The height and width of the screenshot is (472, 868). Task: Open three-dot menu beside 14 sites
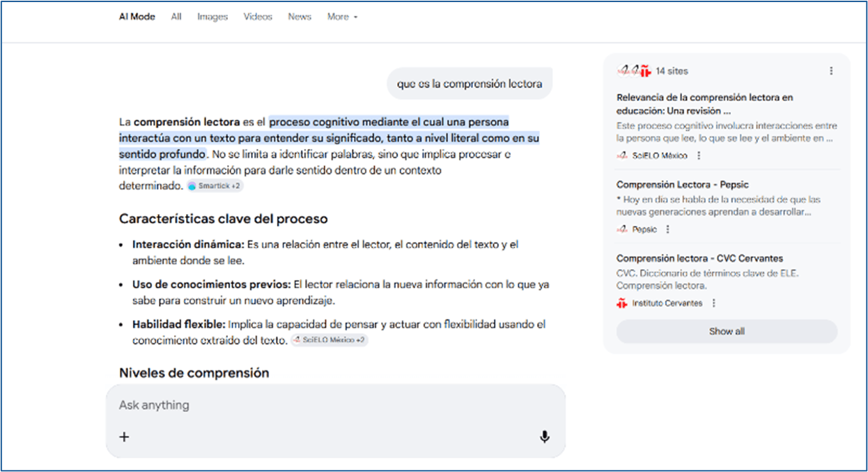830,71
